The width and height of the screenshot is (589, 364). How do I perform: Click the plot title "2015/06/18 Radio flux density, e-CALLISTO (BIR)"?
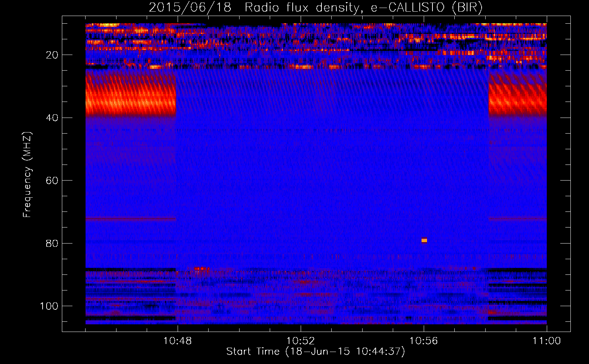tap(316, 7)
